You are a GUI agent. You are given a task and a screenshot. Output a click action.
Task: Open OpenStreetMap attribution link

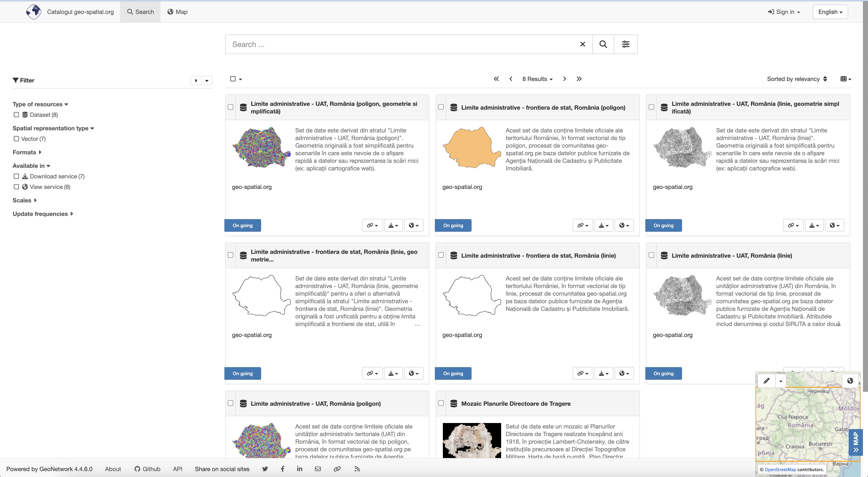click(x=780, y=470)
